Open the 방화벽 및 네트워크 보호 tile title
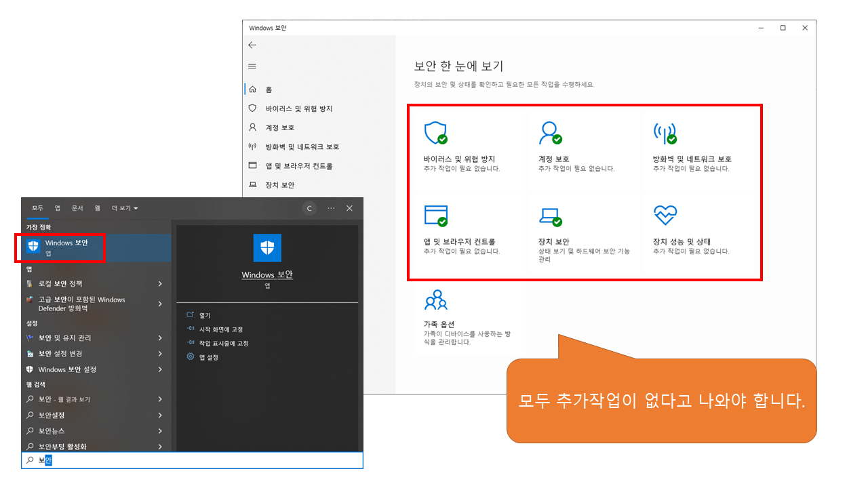 tap(692, 159)
